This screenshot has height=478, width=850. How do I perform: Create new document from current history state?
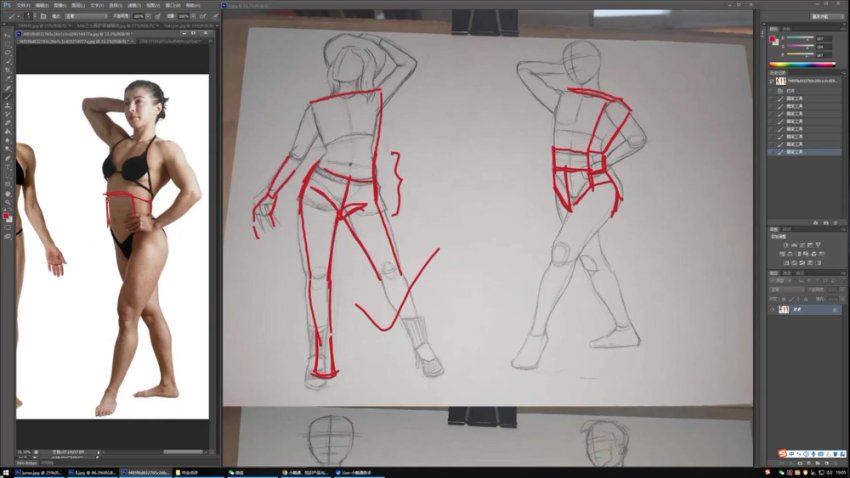click(x=815, y=222)
